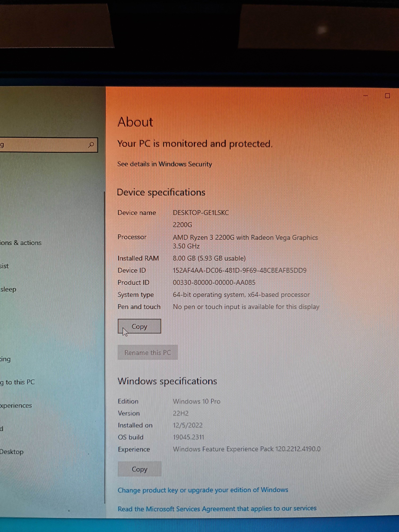This screenshot has height=532, width=399.
Task: Click inside the Settings search field
Action: [x=43, y=145]
